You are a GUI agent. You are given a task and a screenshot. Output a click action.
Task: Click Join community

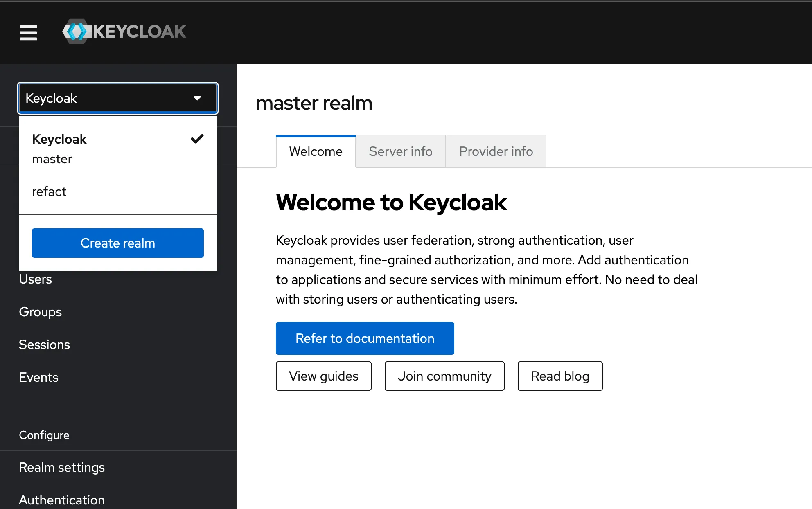tap(444, 376)
